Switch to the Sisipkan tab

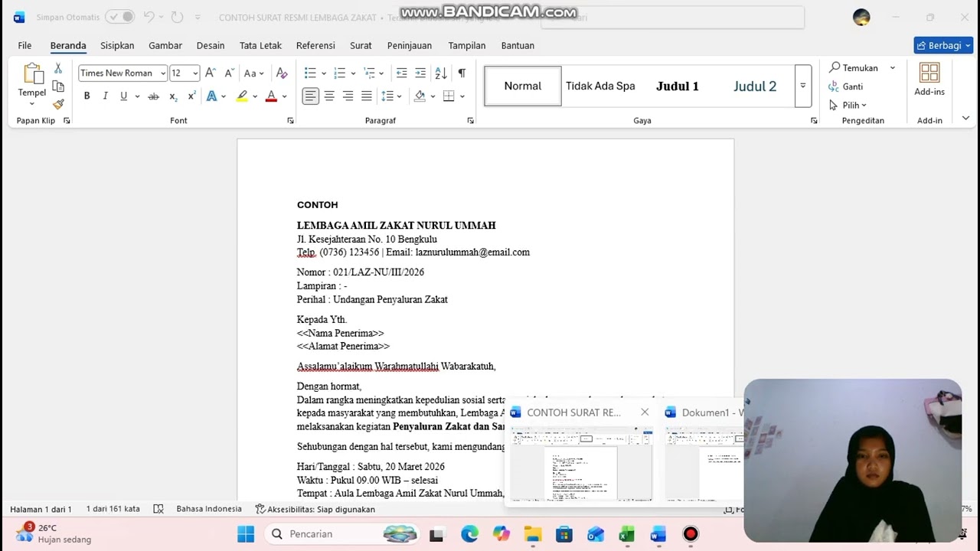[117, 45]
